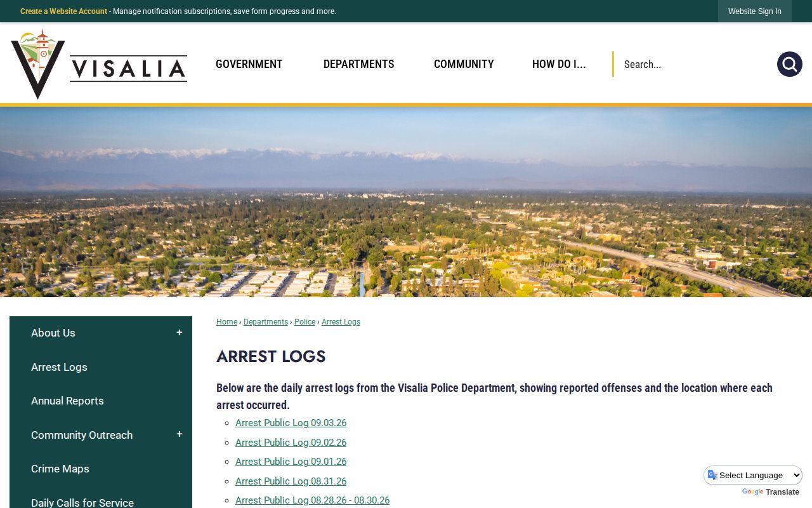This screenshot has width=812, height=508.
Task: Open Arrest Public Log 08.28.26 - 08.30.26
Action: [x=312, y=500]
